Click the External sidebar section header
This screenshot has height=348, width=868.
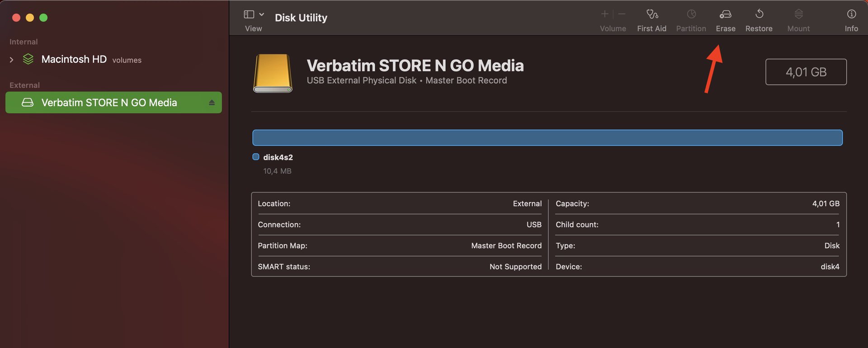click(x=24, y=85)
